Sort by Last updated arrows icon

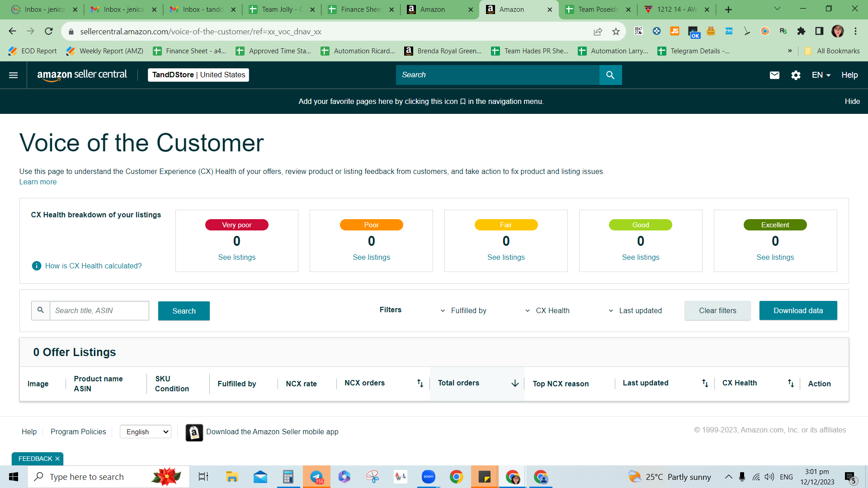coord(705,383)
